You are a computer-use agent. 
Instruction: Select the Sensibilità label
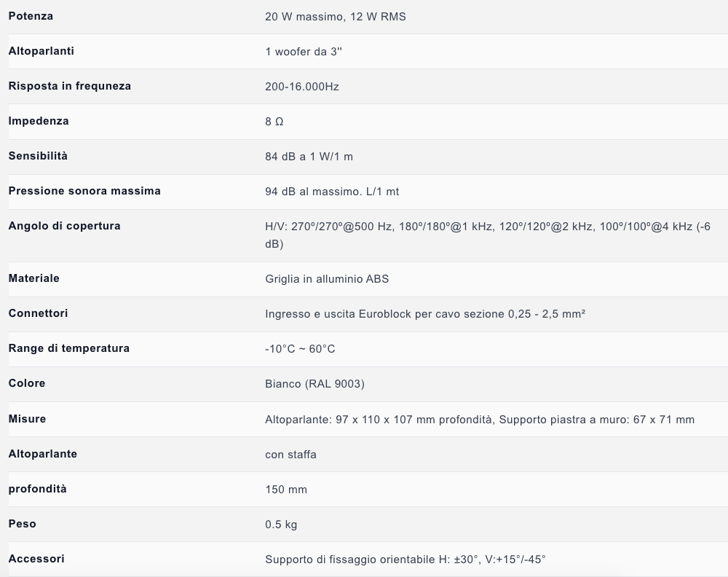(38, 156)
